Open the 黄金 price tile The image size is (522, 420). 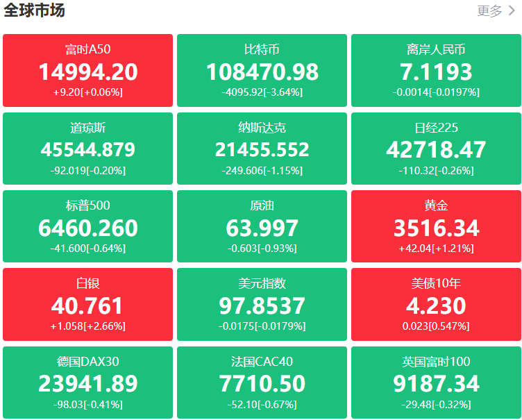pos(436,226)
